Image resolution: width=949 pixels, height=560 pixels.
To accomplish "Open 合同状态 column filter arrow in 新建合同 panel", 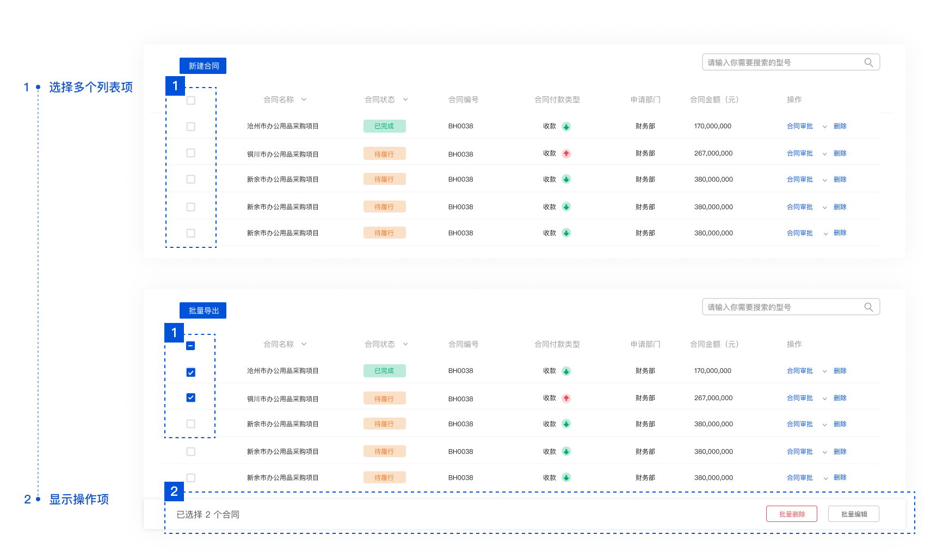I will pyautogui.click(x=405, y=99).
